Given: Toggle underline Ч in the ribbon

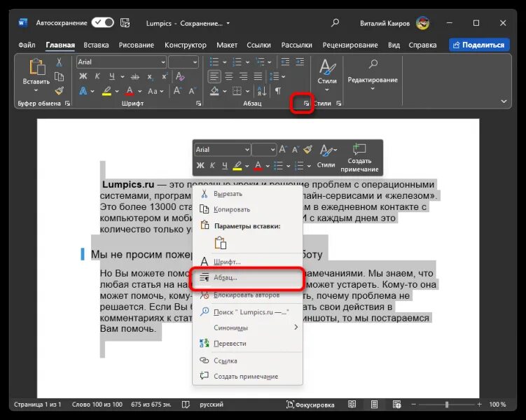Looking at the screenshot, I should tap(112, 76).
